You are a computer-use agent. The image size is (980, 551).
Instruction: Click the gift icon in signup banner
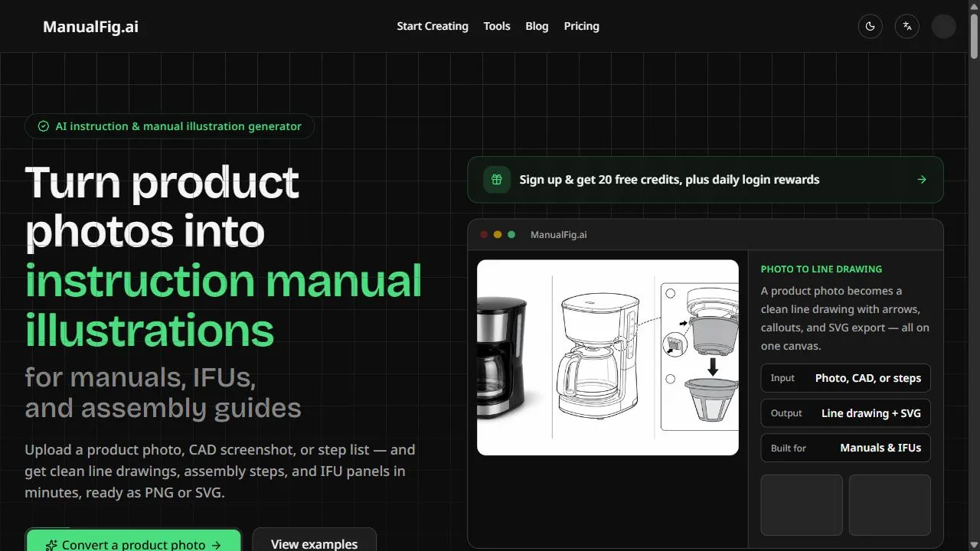[x=497, y=180]
